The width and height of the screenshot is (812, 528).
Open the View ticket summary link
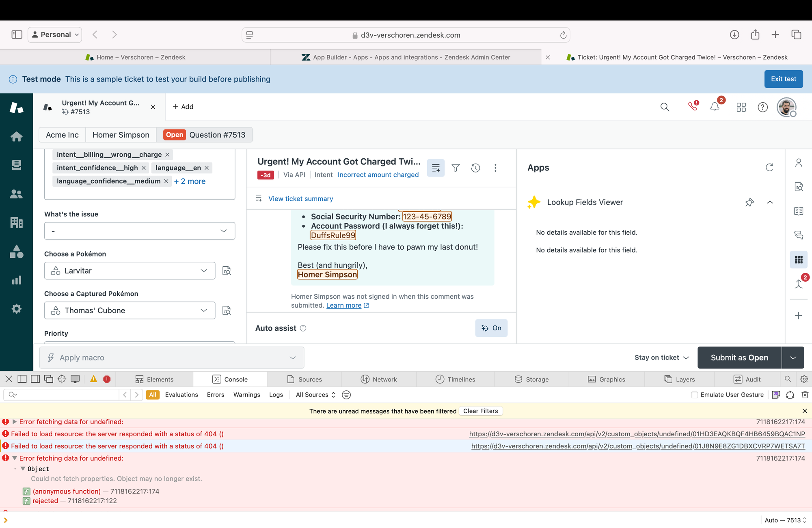coord(300,199)
